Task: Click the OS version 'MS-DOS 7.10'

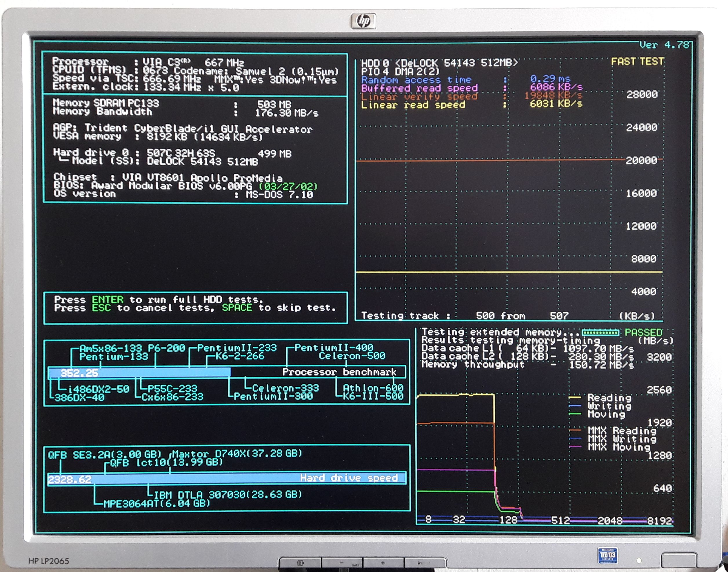Action: click(279, 195)
